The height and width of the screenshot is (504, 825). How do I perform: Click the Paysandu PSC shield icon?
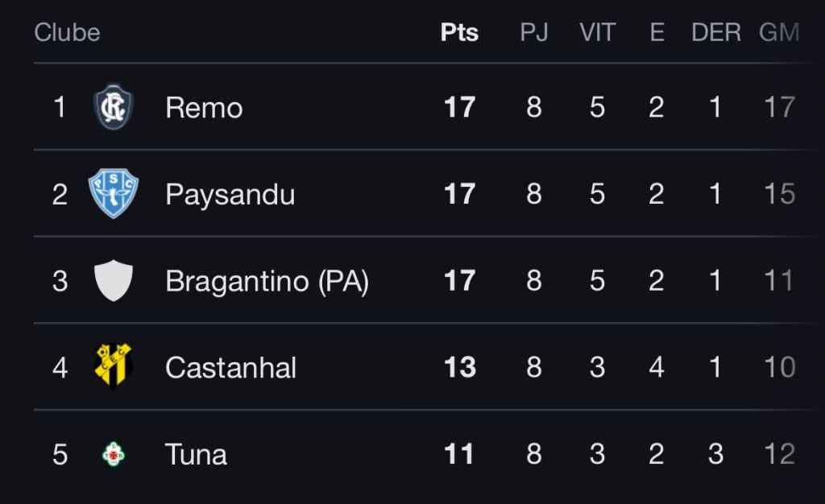pyautogui.click(x=113, y=193)
